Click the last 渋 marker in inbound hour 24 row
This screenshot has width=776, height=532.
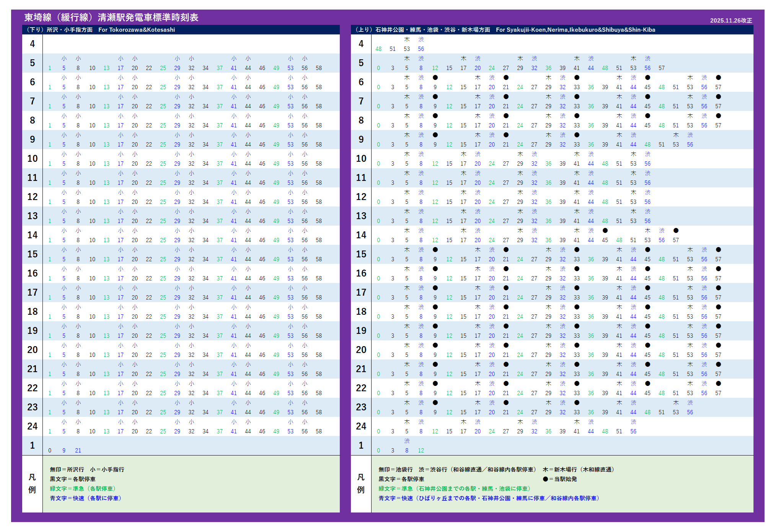[x=633, y=422]
